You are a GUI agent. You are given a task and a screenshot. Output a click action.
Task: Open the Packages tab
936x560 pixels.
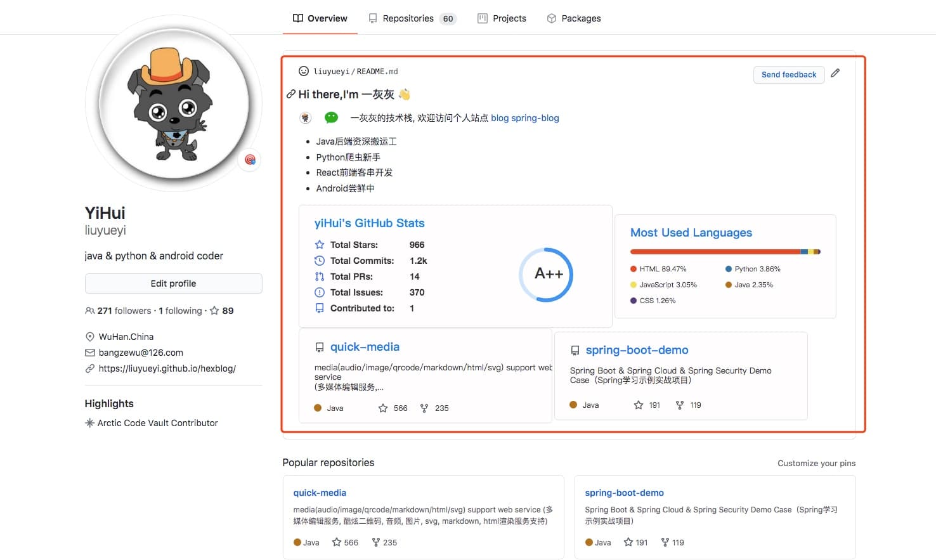(573, 18)
